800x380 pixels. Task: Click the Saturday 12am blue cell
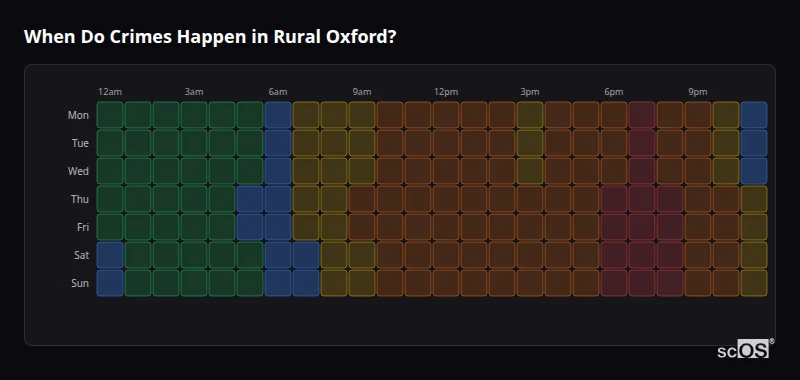pos(110,255)
